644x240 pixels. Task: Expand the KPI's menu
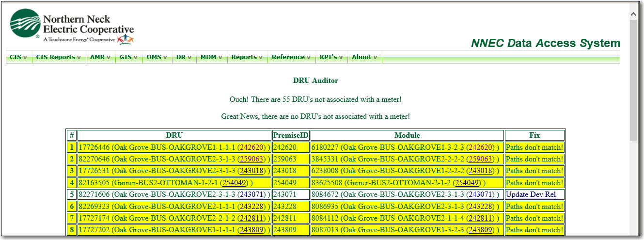click(x=331, y=57)
